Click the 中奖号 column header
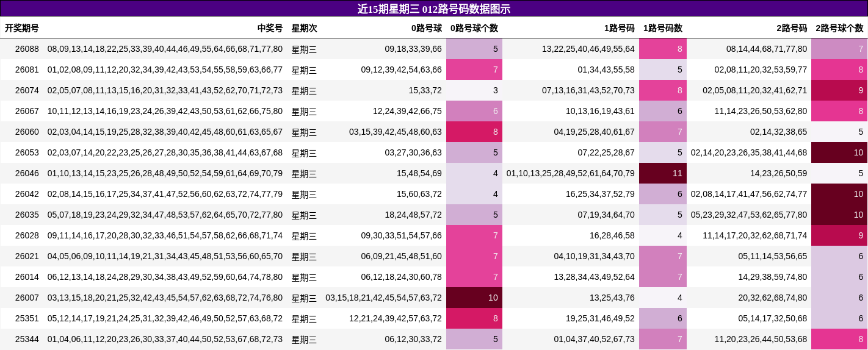The width and height of the screenshot is (868, 350). 270,28
